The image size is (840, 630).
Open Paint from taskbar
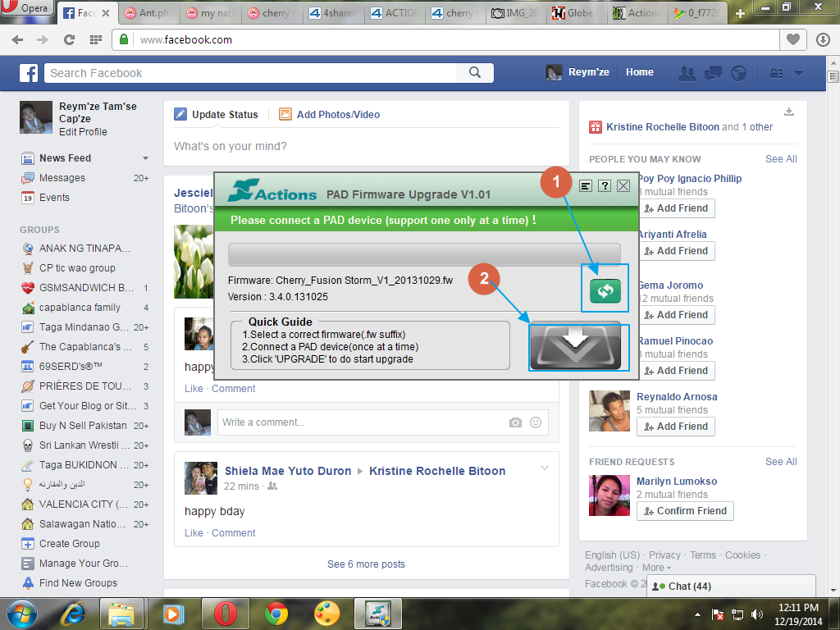point(326,614)
